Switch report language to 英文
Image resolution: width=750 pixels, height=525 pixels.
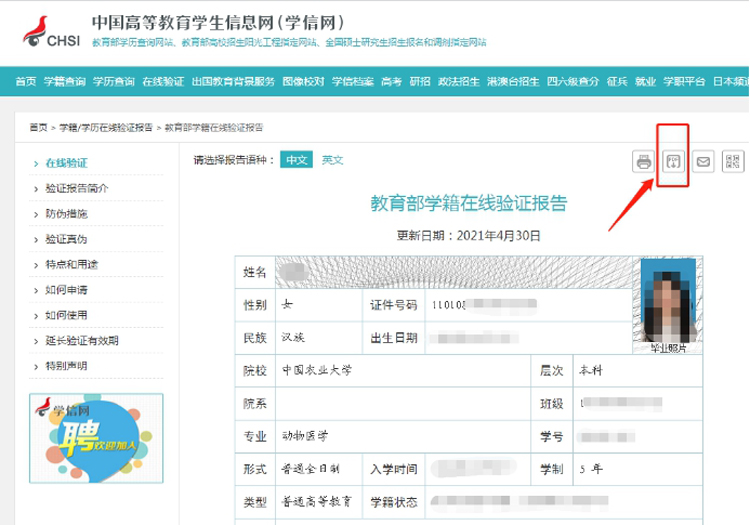click(x=332, y=160)
